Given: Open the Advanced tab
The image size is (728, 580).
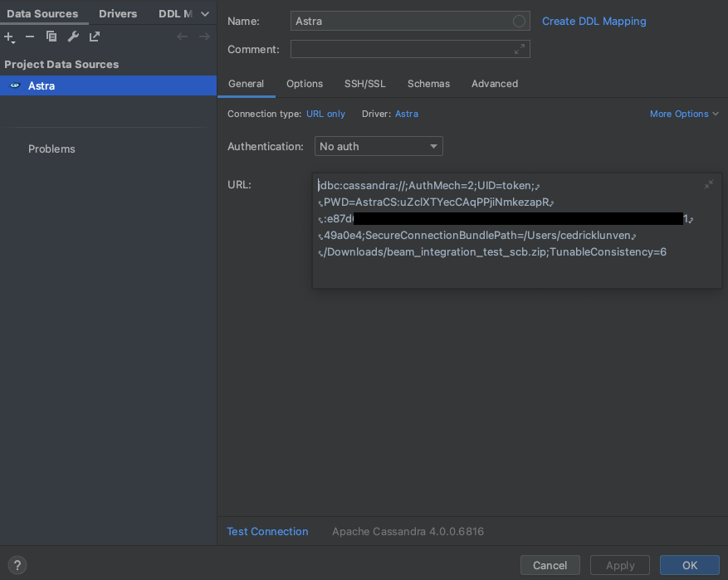Looking at the screenshot, I should coord(495,84).
